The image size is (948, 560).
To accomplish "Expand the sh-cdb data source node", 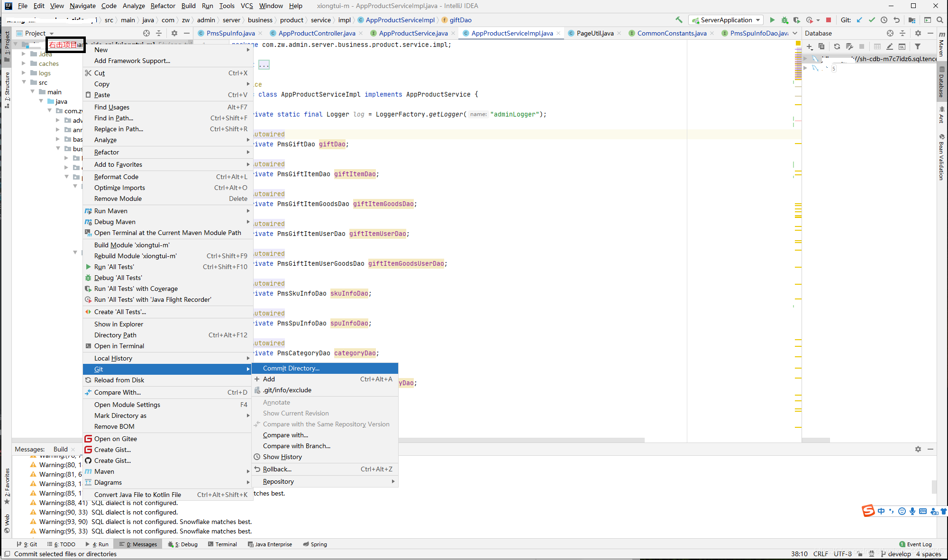I will click(x=805, y=58).
